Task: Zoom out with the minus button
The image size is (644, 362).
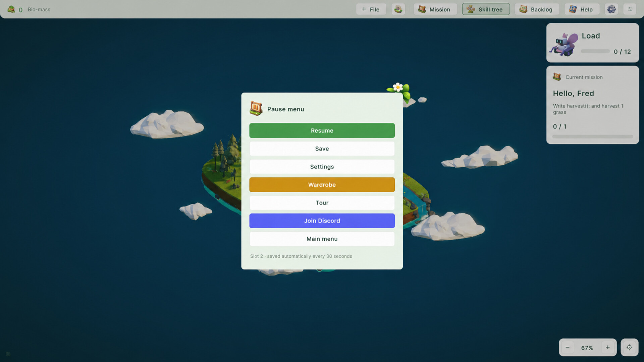Action: click(568, 348)
